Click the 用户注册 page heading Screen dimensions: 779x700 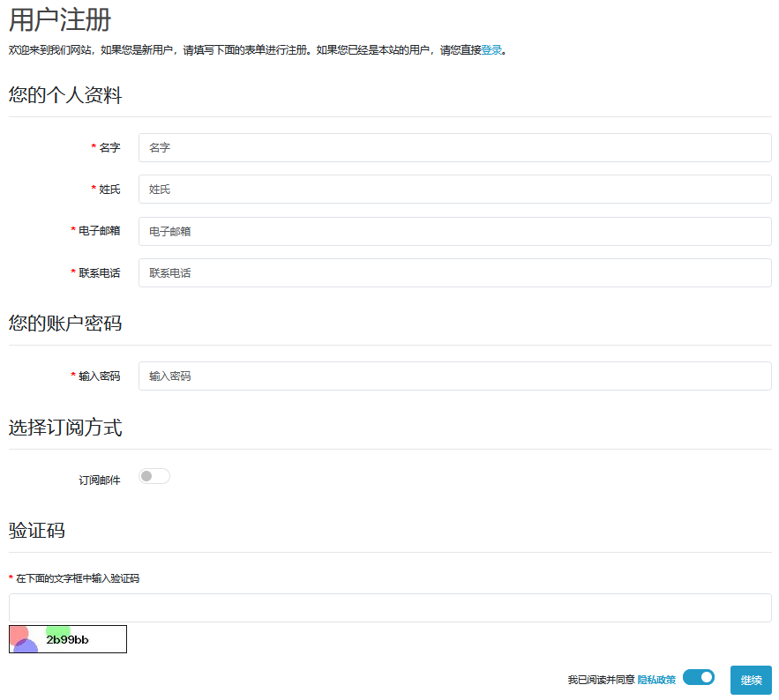click(x=60, y=20)
